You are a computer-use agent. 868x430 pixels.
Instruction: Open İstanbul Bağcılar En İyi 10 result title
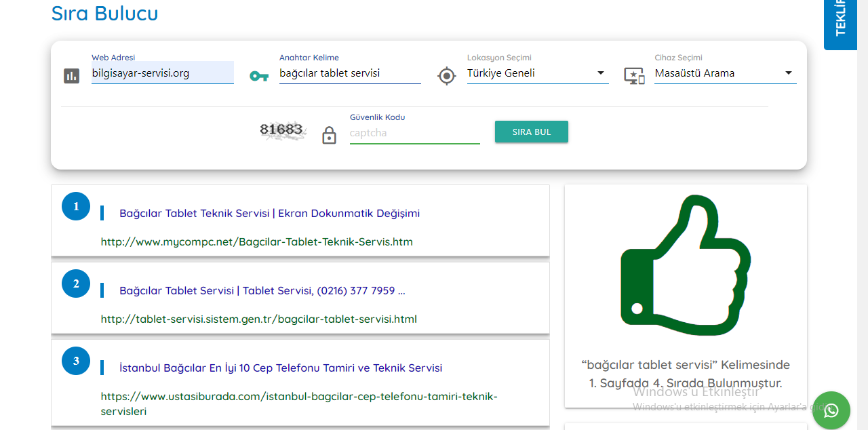281,368
